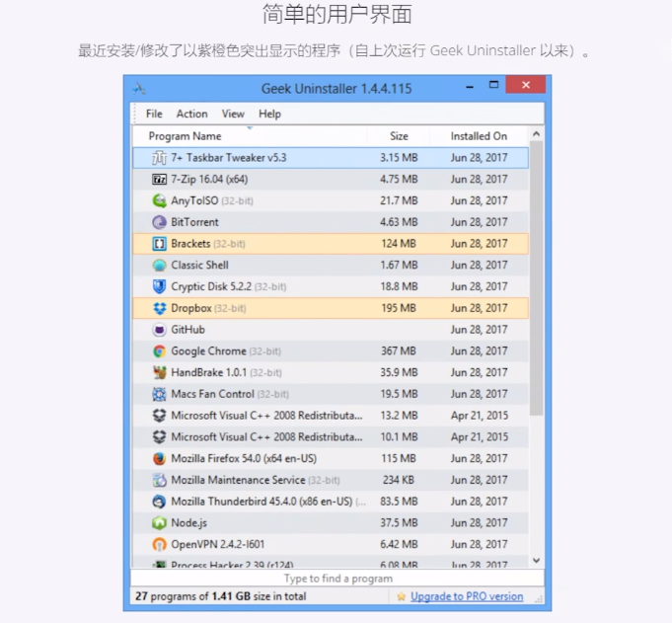Click the Cryptic Disk shield icon
Viewport: 672px width, 623px height.
click(x=160, y=286)
